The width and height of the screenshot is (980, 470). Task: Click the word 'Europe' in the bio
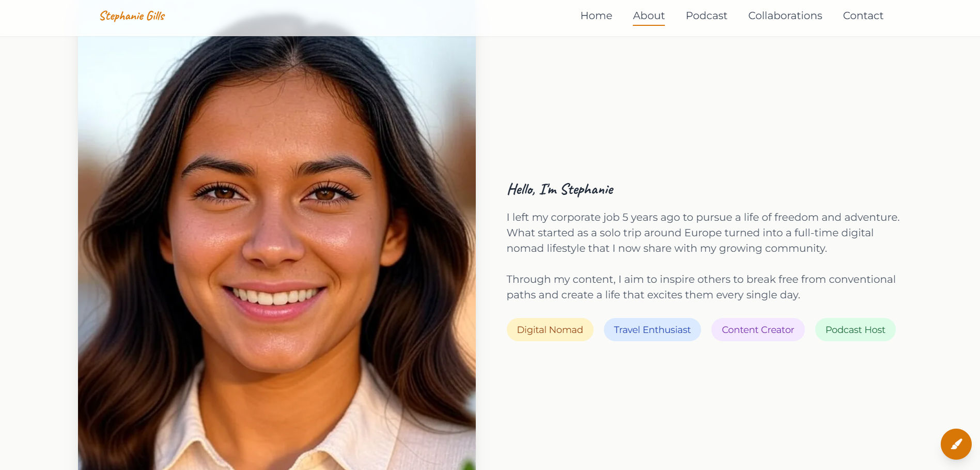(x=703, y=233)
